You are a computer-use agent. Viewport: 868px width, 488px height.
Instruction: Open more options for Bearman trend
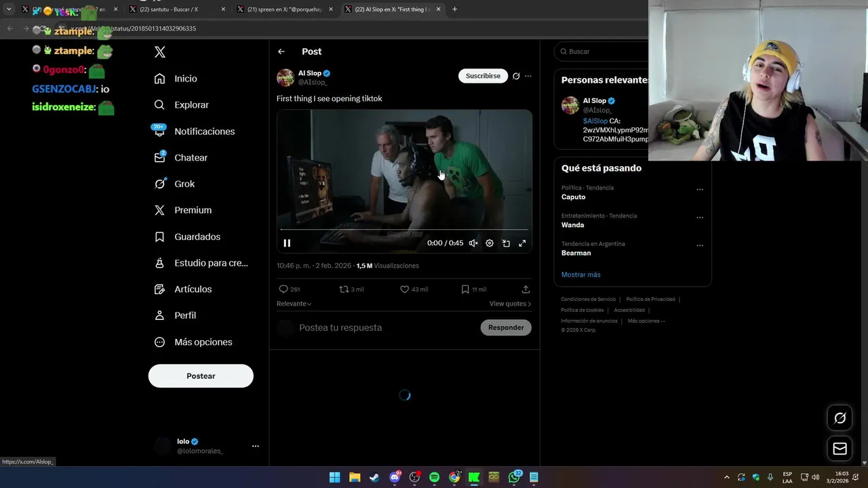coord(700,245)
